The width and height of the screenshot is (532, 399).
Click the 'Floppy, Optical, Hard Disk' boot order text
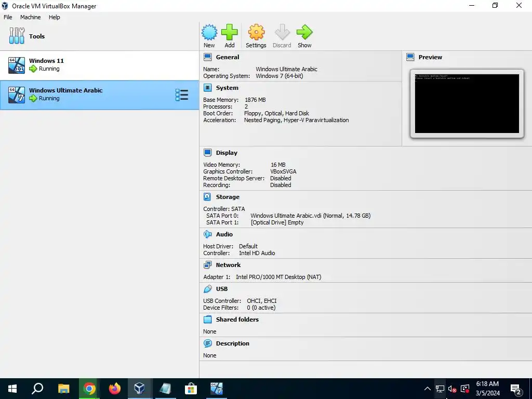276,113
